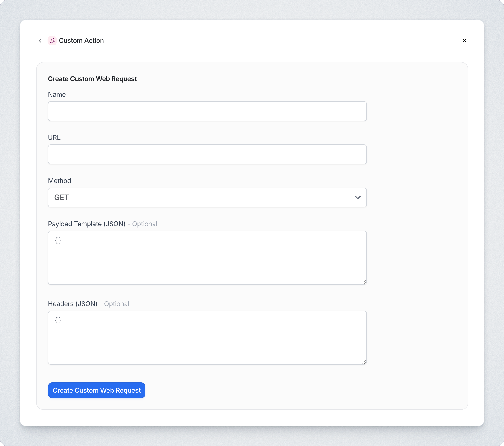Click the Name field label

click(x=57, y=94)
